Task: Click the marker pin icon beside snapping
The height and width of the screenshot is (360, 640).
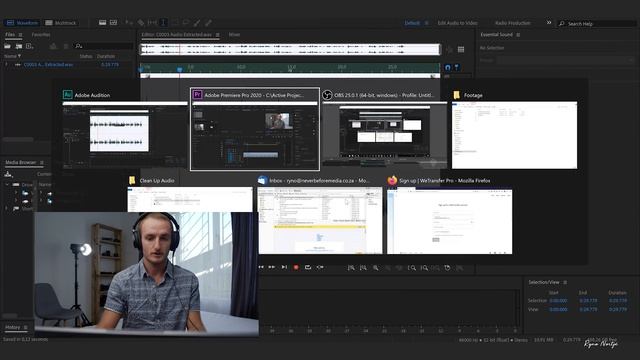Action: coord(457,67)
